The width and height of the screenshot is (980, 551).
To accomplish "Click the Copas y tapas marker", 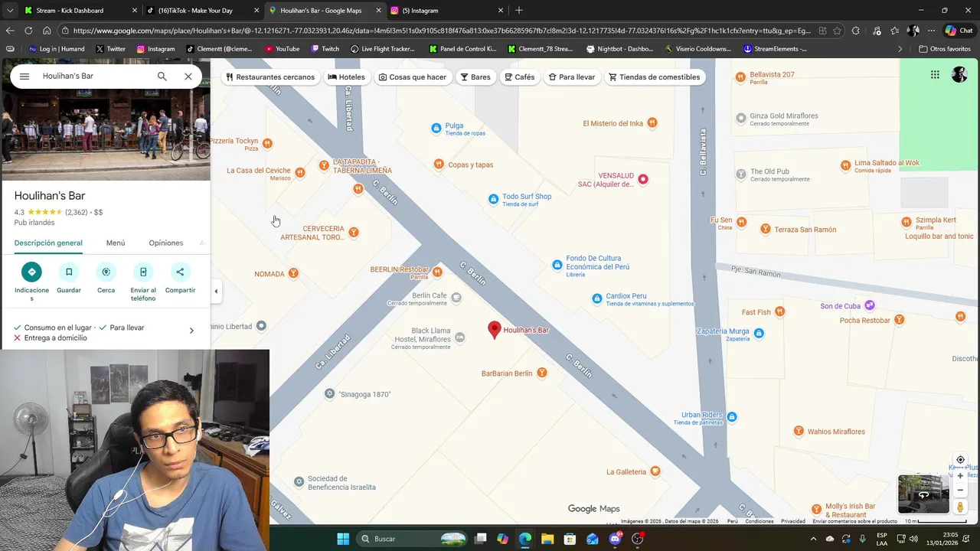I will [439, 164].
